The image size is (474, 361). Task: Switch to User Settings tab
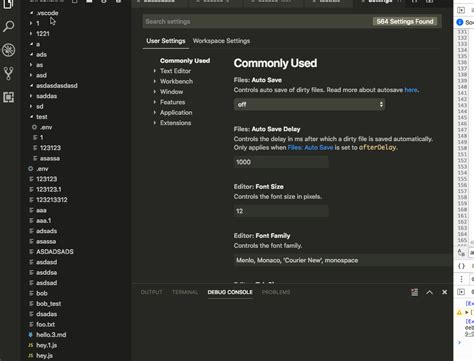point(166,41)
